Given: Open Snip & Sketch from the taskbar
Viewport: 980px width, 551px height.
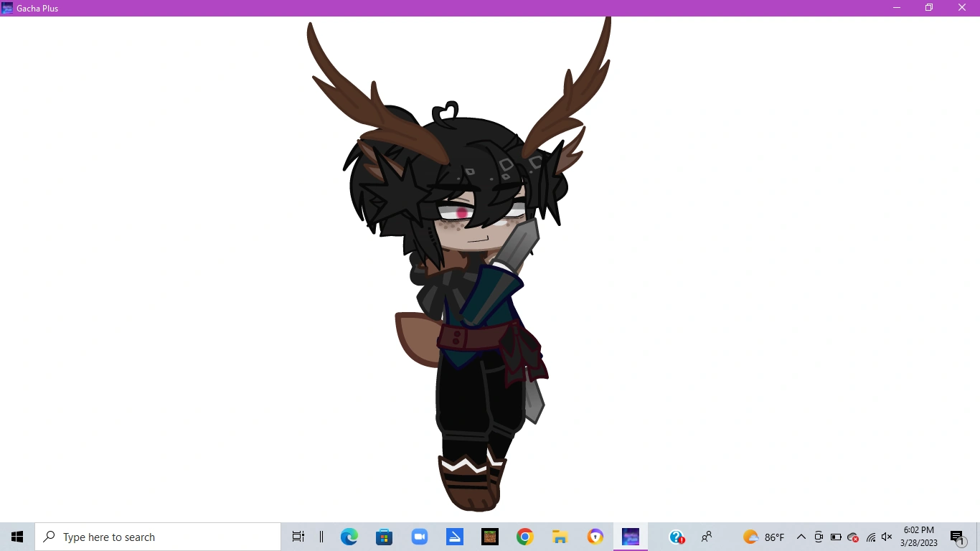Looking at the screenshot, I should [x=455, y=537].
